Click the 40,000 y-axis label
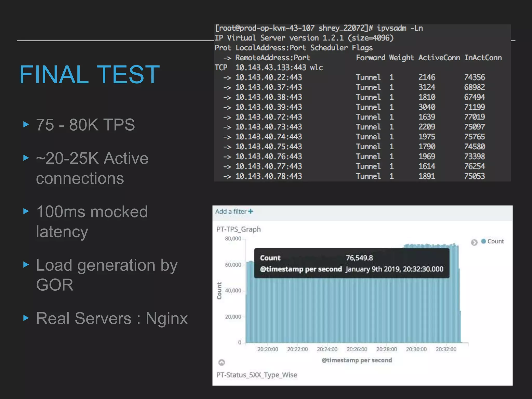 (233, 290)
